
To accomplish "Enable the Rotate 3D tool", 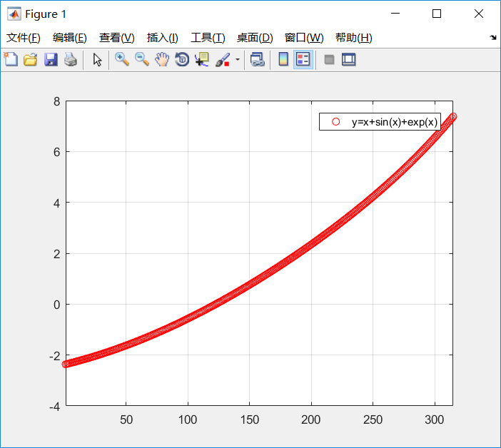I will click(x=182, y=59).
